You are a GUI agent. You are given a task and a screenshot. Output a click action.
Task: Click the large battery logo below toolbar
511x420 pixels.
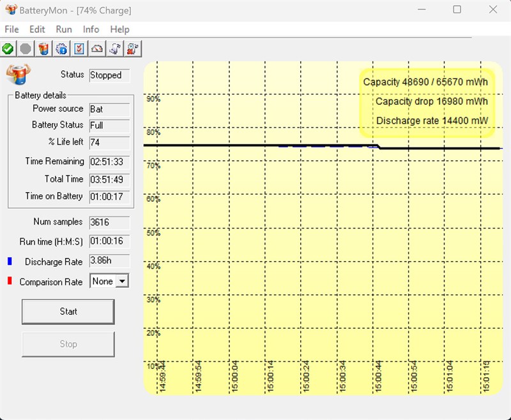(18, 74)
